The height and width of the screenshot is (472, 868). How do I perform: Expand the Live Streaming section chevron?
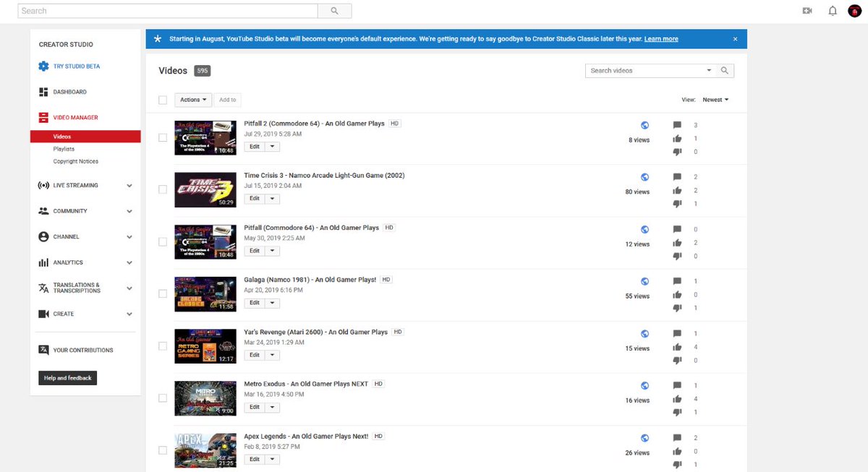click(x=129, y=186)
